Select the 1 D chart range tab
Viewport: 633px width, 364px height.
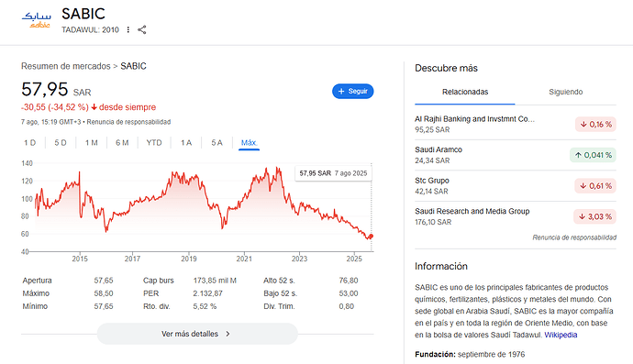pos(30,143)
